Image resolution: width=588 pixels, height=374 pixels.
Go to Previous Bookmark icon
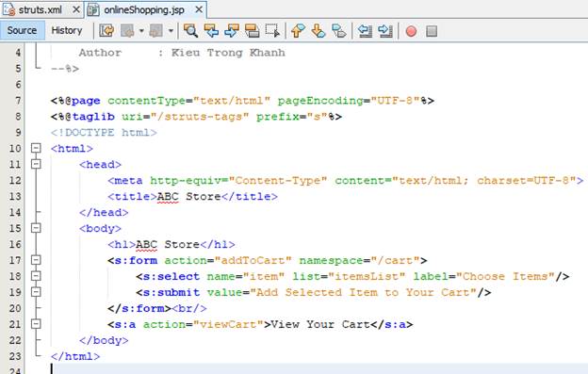(x=298, y=31)
